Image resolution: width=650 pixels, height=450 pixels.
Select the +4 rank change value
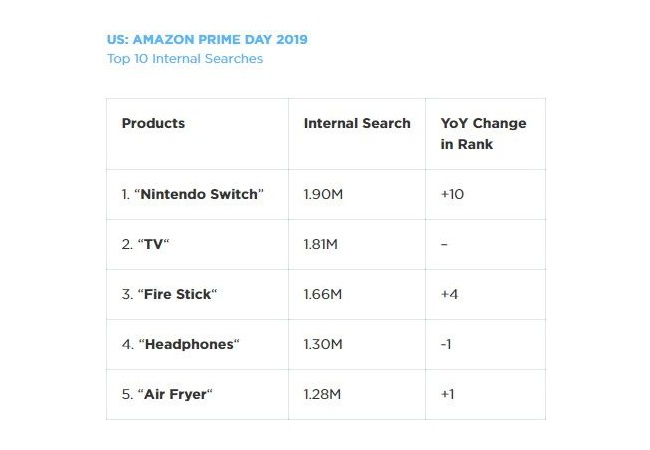[x=449, y=294]
